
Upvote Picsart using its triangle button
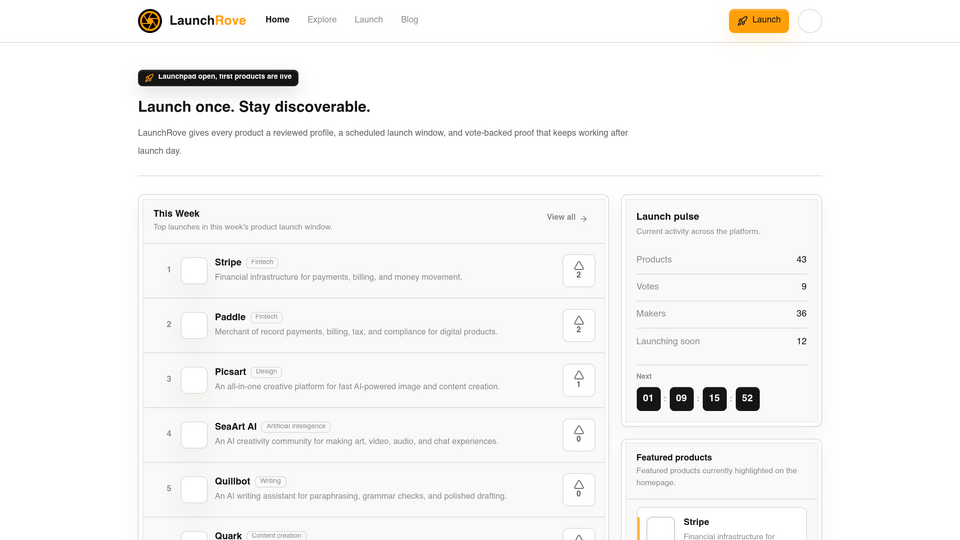[579, 380]
